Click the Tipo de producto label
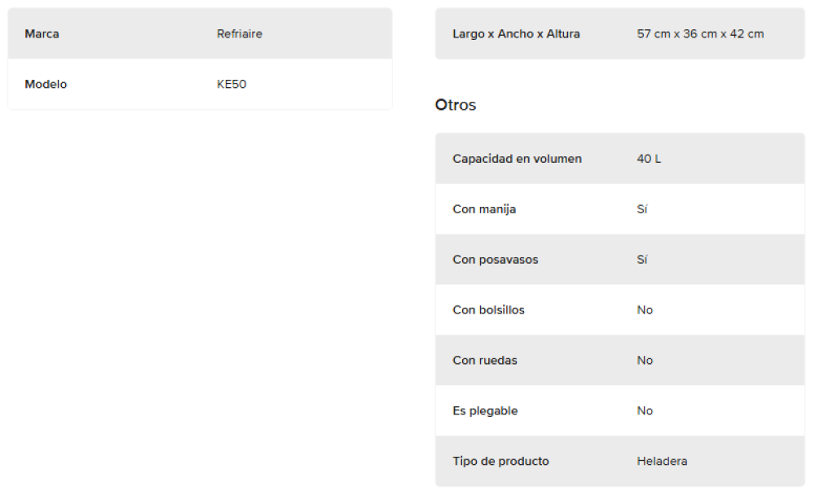The height and width of the screenshot is (504, 815). tap(500, 462)
